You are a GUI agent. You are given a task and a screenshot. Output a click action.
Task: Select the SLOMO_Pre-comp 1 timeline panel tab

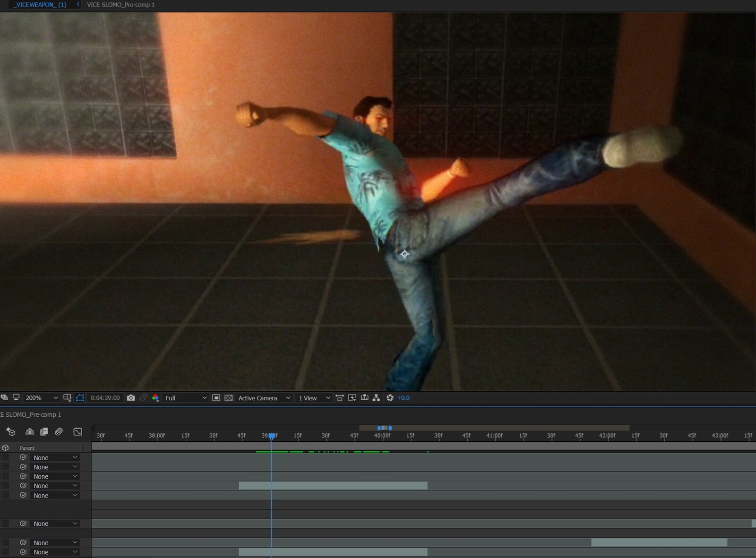(x=31, y=414)
